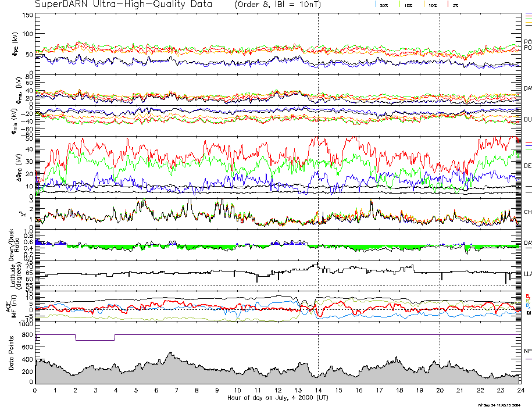The width and height of the screenshot is (532, 407).
Task: Click the Φmax (kV) y-axis label
Action: click(x=19, y=90)
